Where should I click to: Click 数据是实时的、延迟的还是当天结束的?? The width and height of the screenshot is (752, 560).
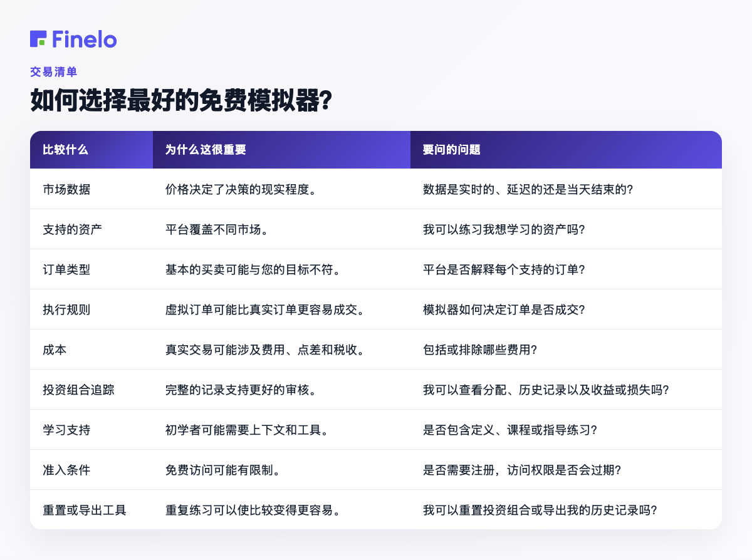[x=528, y=189]
